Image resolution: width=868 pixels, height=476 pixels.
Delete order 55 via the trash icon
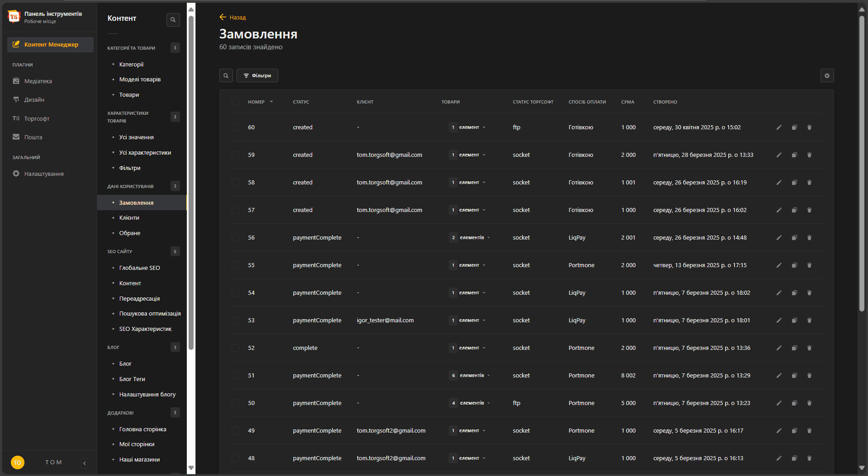pyautogui.click(x=809, y=265)
